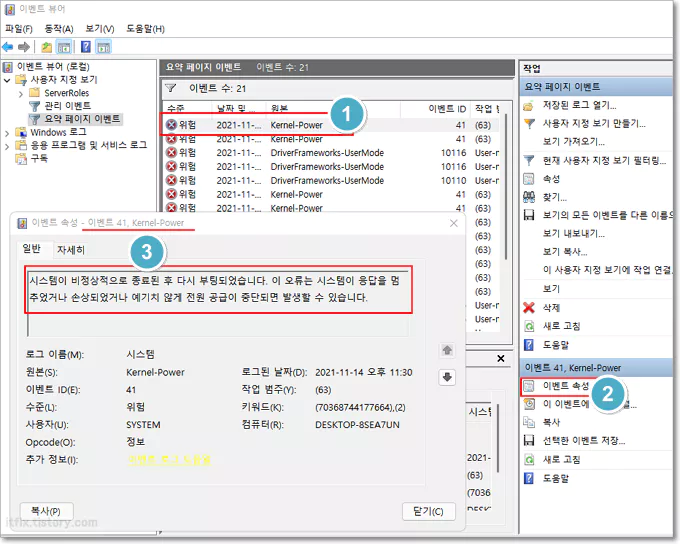This screenshot has width=680, height=544.
Task: Click the filter funnel icon above event list
Action: (170, 88)
